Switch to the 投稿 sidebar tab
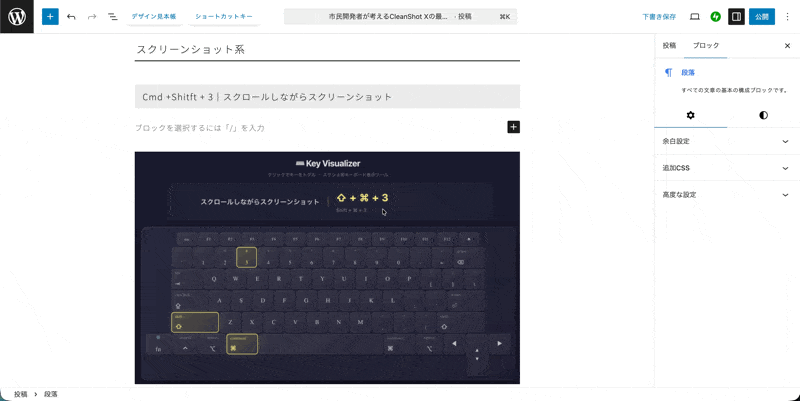The height and width of the screenshot is (401, 800). (669, 46)
